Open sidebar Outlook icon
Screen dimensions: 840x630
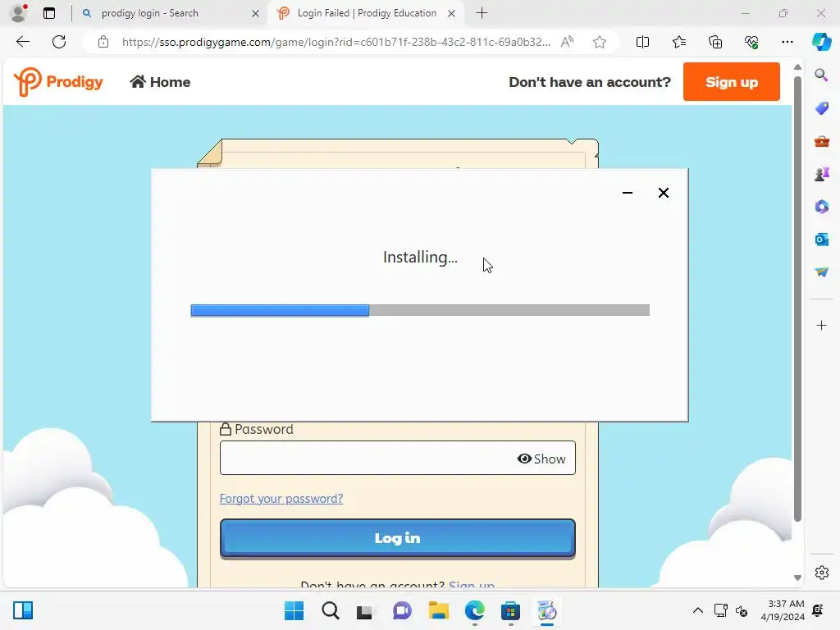pyautogui.click(x=821, y=240)
